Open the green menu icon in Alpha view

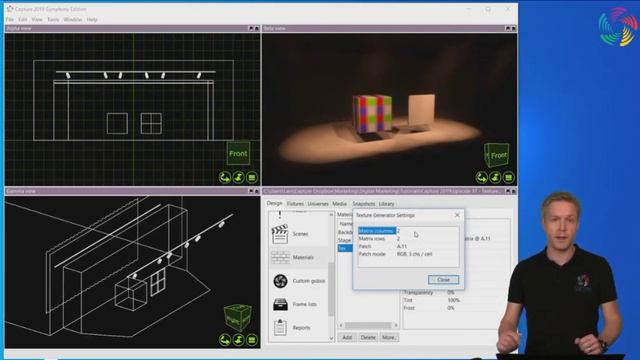pos(252,178)
